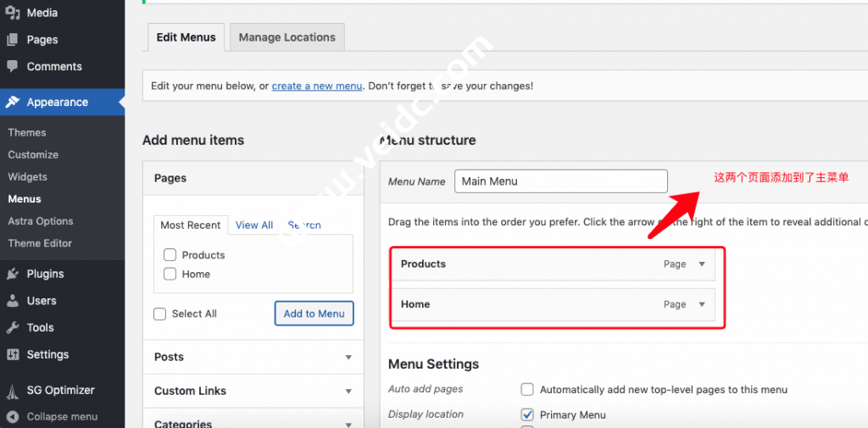Expand the Posts section arrow
The height and width of the screenshot is (428, 868).
pyautogui.click(x=348, y=358)
